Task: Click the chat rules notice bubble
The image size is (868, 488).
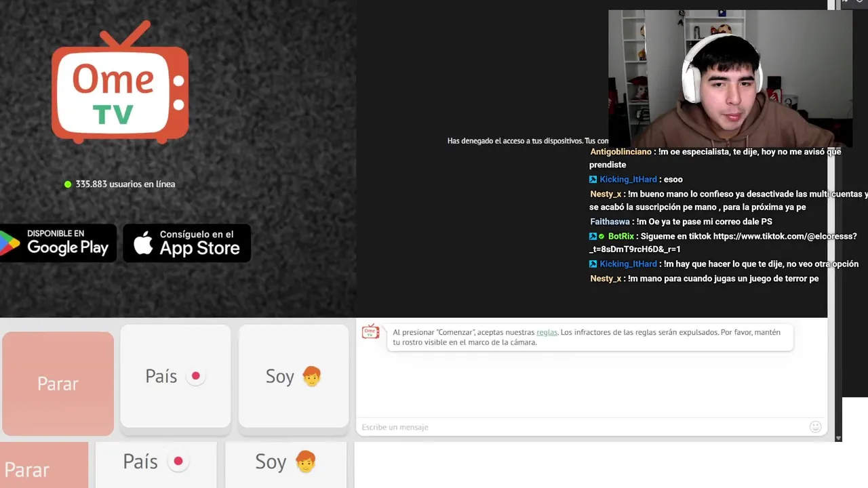Action: point(589,337)
